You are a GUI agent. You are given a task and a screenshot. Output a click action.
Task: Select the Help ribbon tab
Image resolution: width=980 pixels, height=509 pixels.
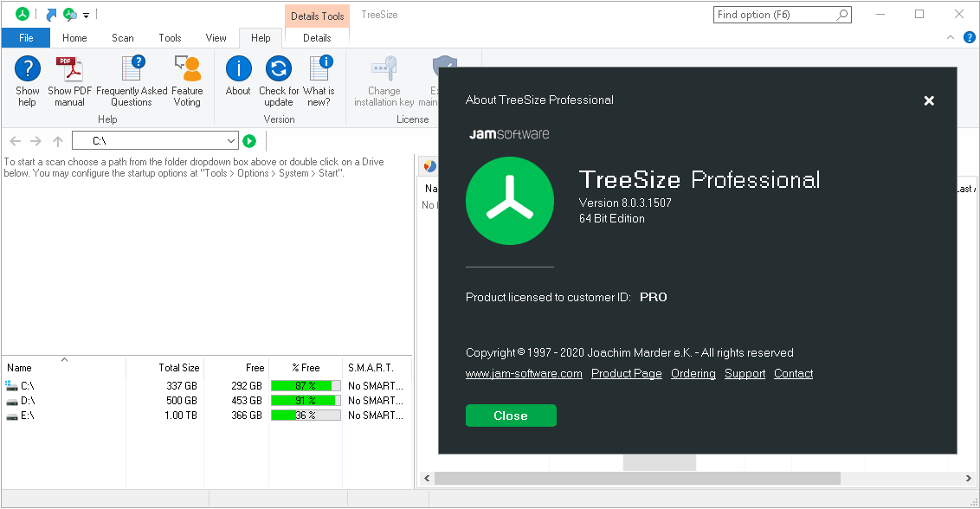click(261, 37)
